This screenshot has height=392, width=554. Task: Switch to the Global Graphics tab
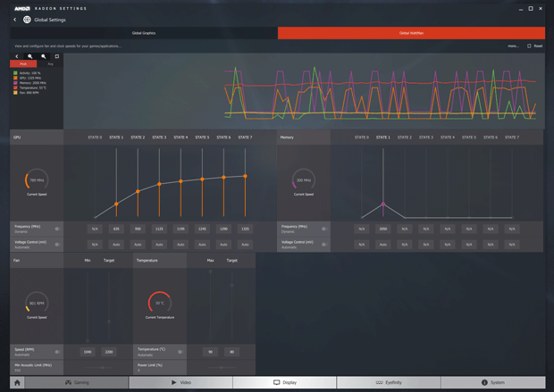(144, 33)
